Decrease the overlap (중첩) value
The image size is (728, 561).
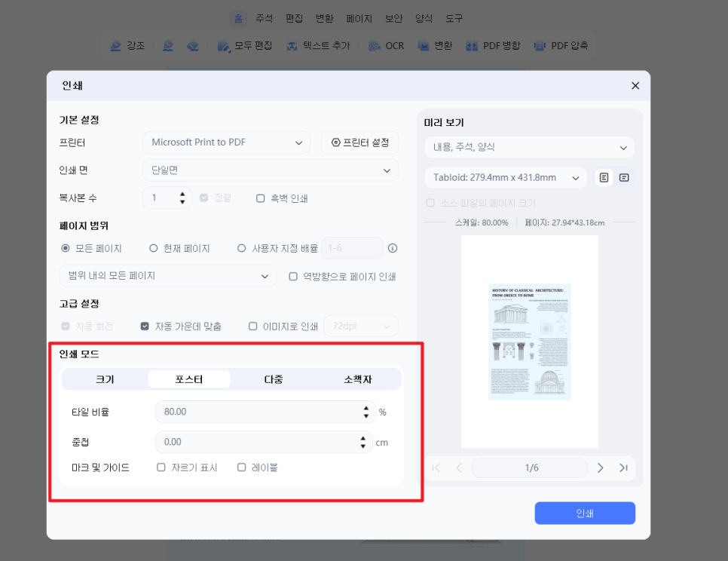[x=363, y=446]
